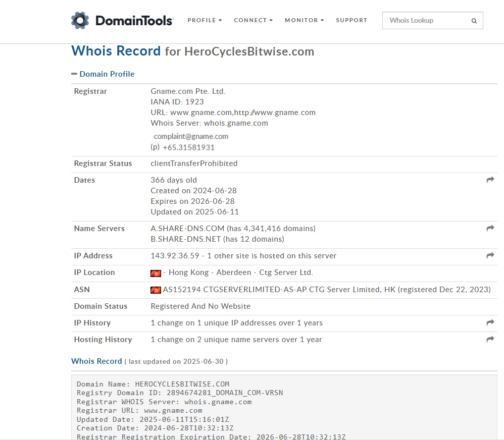Image resolution: width=504 pixels, height=440 pixels.
Task: Open the Support menu item
Action: pyautogui.click(x=351, y=20)
